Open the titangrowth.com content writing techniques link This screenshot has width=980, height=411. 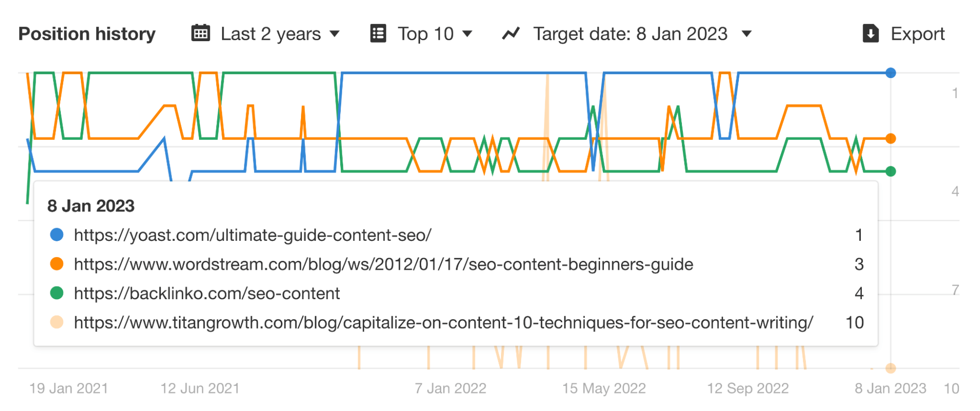[443, 322]
